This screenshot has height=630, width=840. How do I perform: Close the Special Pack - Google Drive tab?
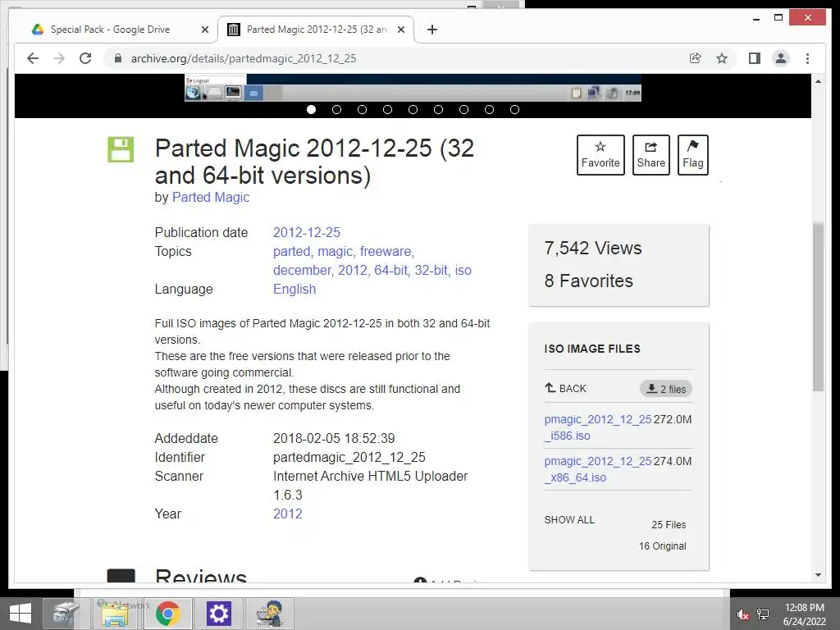click(x=204, y=30)
